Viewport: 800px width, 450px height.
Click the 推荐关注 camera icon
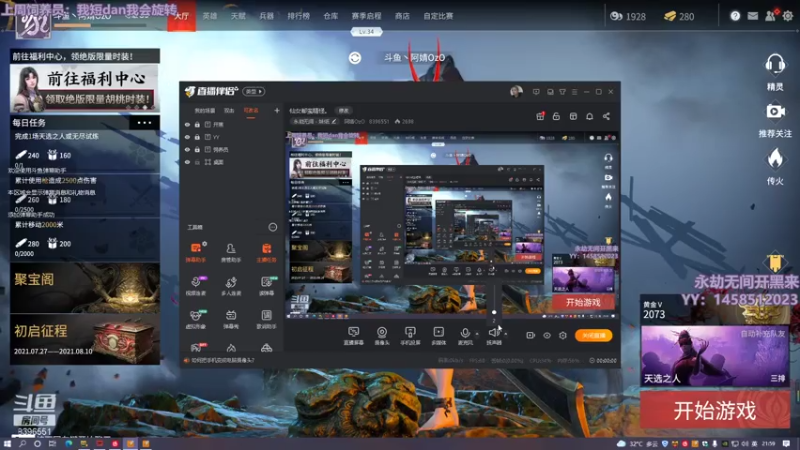pyautogui.click(x=775, y=111)
